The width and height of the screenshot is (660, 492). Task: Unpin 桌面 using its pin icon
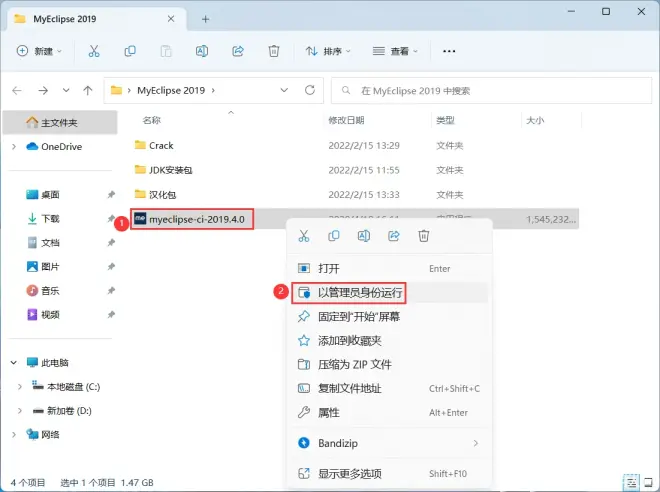point(111,194)
